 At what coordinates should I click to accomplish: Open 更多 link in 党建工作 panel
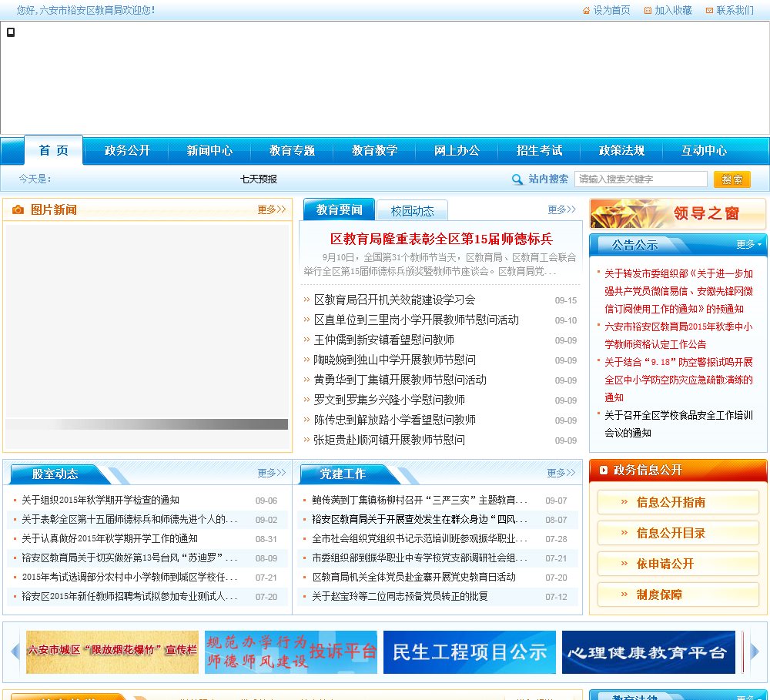[561, 473]
